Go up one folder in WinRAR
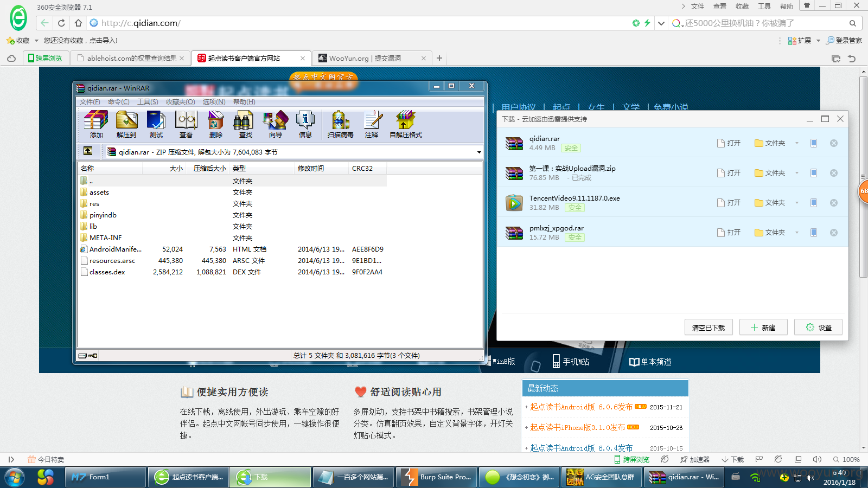The image size is (868, 488). [x=88, y=151]
